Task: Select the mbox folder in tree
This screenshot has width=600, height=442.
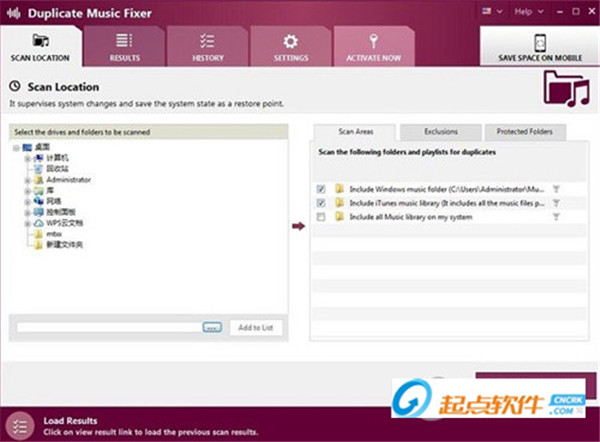Action: [x=54, y=234]
